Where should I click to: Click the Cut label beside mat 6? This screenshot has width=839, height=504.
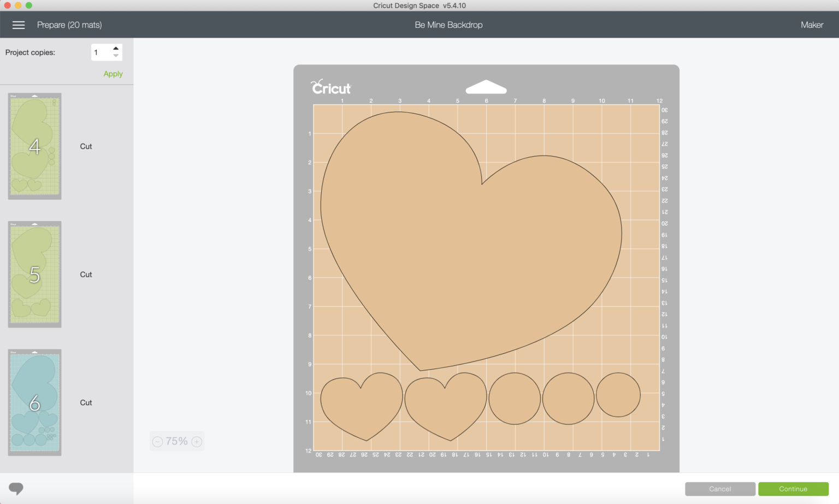(86, 402)
